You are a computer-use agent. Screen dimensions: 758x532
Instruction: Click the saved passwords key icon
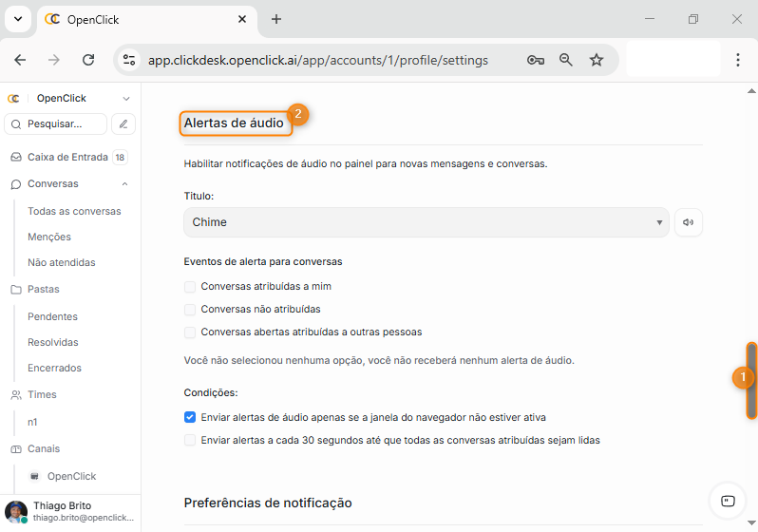[x=536, y=60]
